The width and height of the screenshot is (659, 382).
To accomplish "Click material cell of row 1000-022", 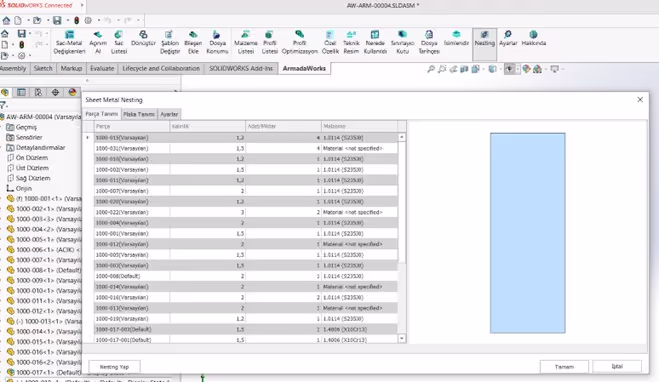I will click(359, 212).
